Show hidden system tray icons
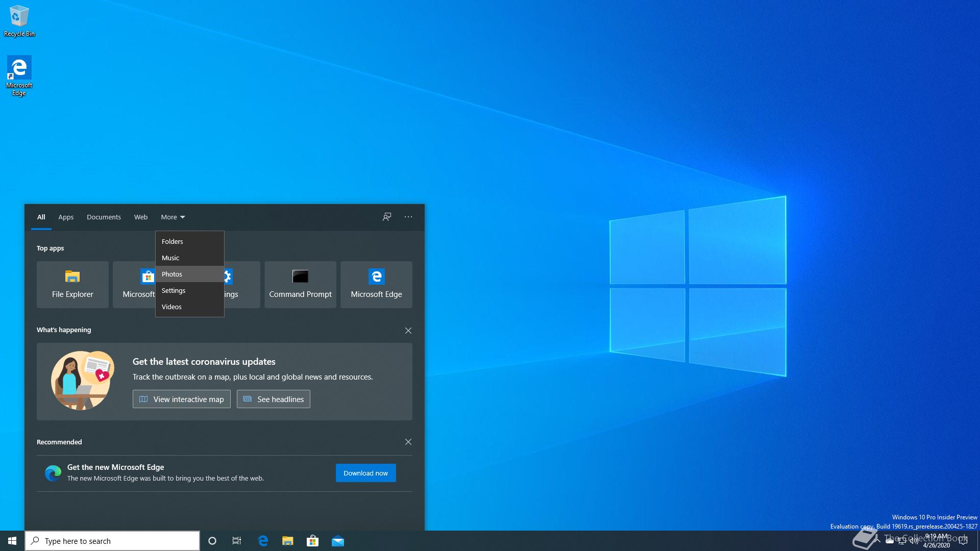Image resolution: width=980 pixels, height=551 pixels. pyautogui.click(x=877, y=541)
